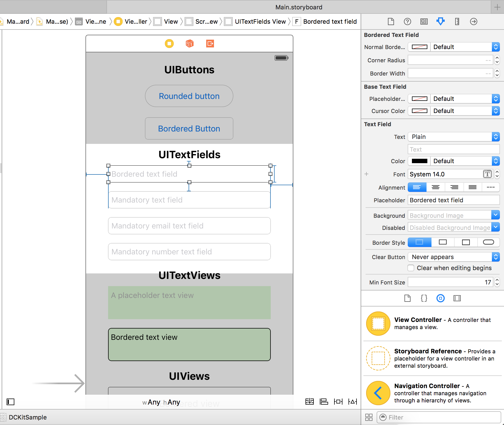Open the Connections inspector
This screenshot has width=504, height=425.
(474, 21)
